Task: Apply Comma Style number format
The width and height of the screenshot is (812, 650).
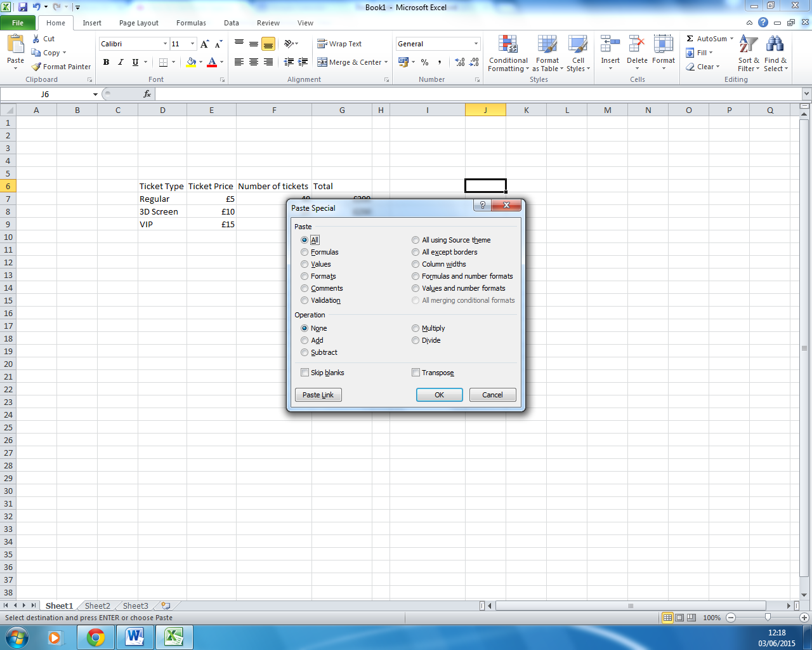Action: tap(440, 62)
